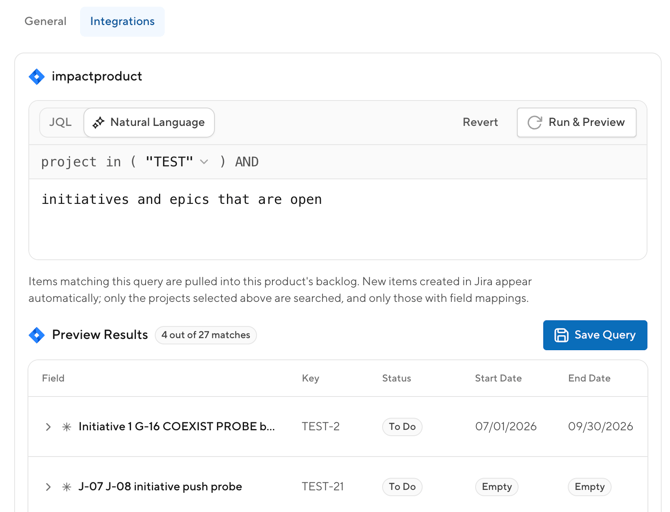Click the Empty end date of TEST-21
670x512 pixels.
tap(590, 487)
